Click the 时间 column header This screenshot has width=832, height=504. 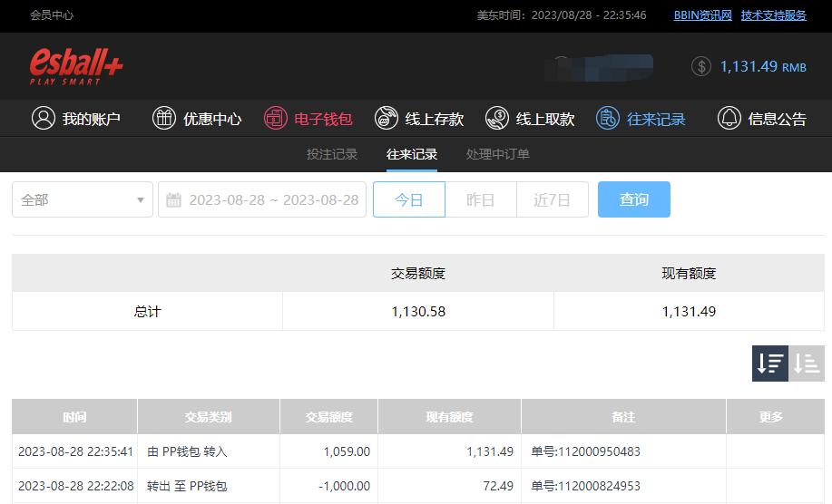[x=74, y=417]
